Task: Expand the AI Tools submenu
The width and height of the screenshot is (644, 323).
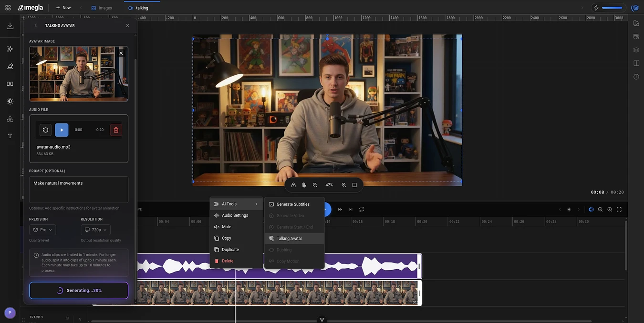Action: [236, 204]
